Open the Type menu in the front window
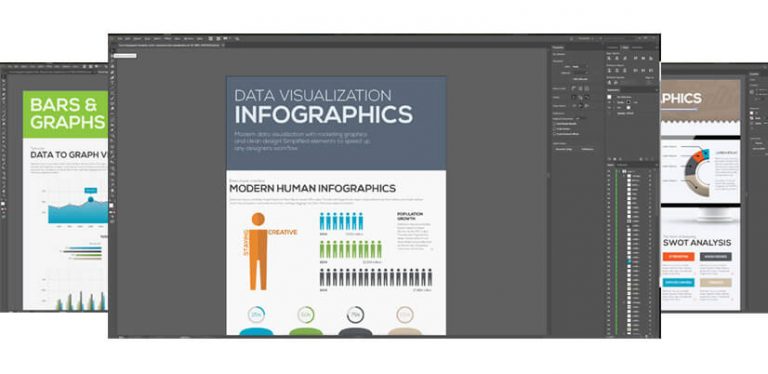The height and width of the screenshot is (374, 768). [x=147, y=39]
